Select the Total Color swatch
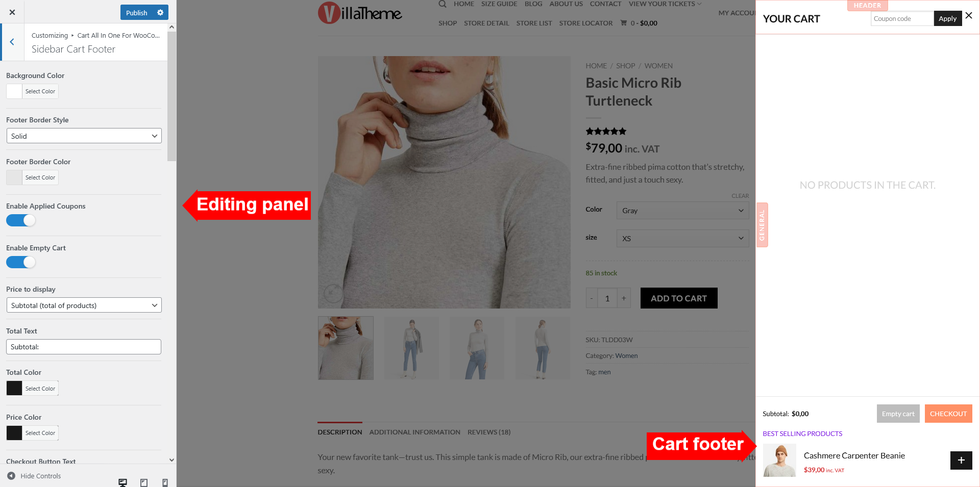980x487 pixels. [x=14, y=388]
